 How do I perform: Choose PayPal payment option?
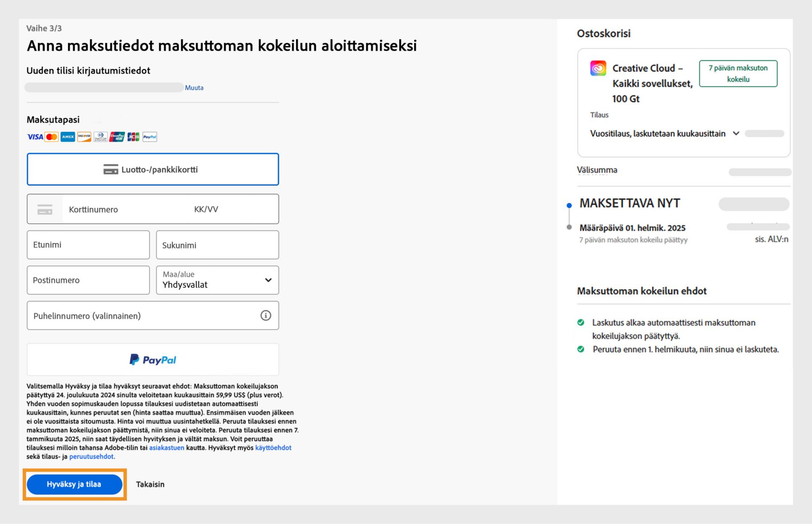pyautogui.click(x=153, y=360)
